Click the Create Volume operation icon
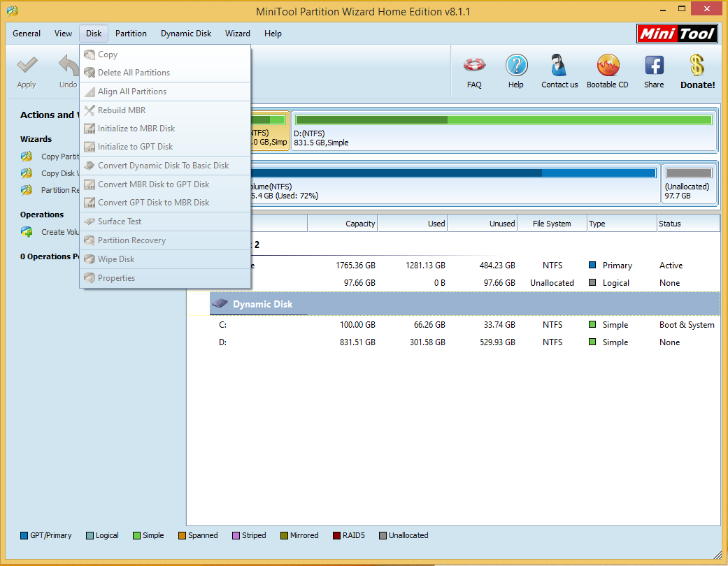 27,231
